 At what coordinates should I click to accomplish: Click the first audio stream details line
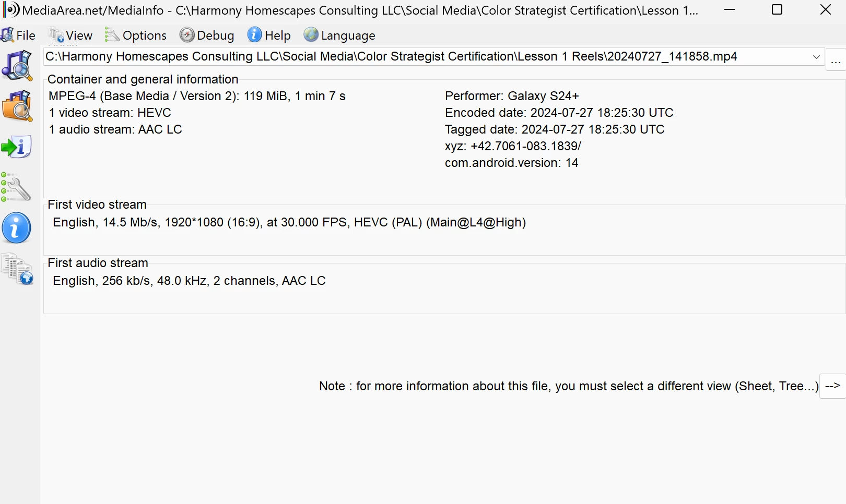click(189, 281)
